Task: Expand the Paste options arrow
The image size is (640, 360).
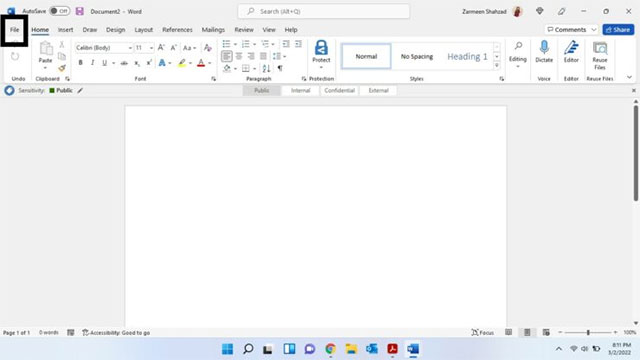Action: [x=45, y=68]
